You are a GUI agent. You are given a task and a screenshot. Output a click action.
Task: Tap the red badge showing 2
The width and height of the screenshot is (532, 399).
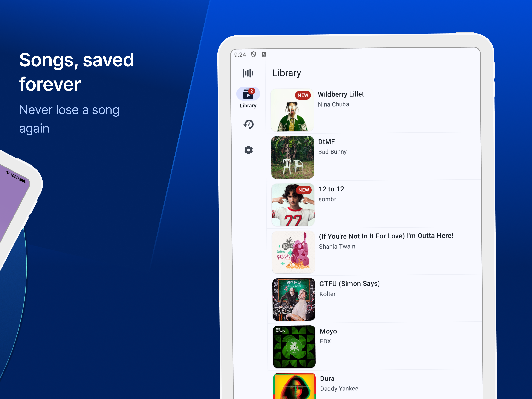(x=252, y=91)
